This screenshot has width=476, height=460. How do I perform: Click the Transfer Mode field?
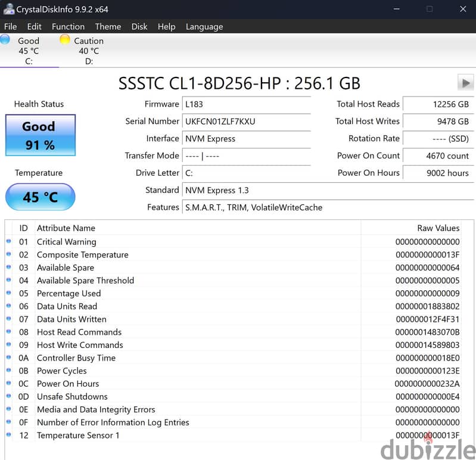tap(247, 156)
